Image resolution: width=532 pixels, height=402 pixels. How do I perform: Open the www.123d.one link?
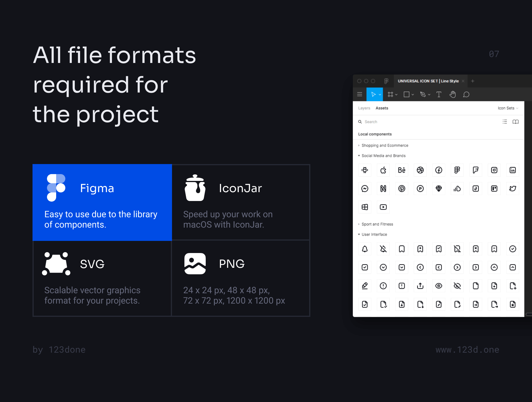coord(467,350)
